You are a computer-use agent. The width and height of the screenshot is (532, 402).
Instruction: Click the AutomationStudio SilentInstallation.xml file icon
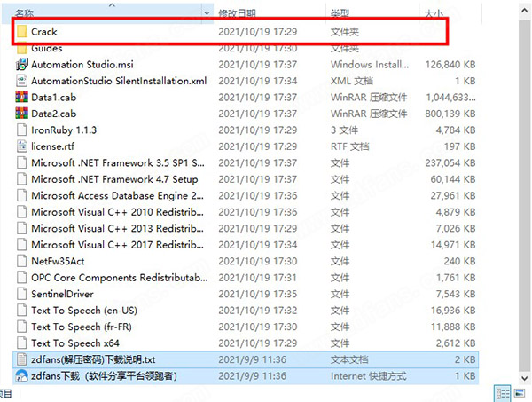tap(22, 81)
